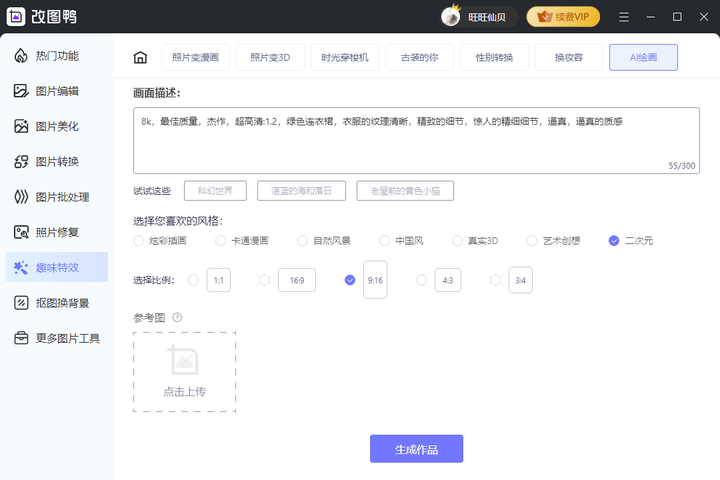Switch to 时光穿梭机 tab
The width and height of the screenshot is (720, 480).
tap(345, 57)
